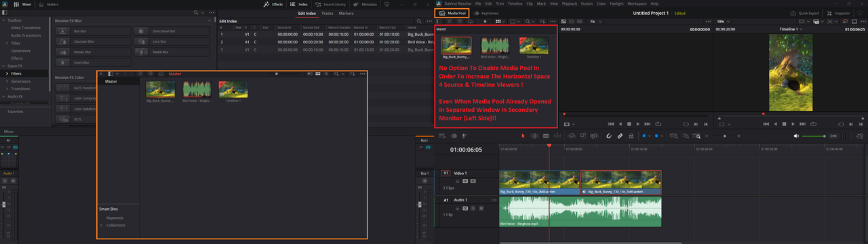Toggle Linked Selection chain icon
The height and width of the screenshot is (244, 868).
[x=620, y=136]
